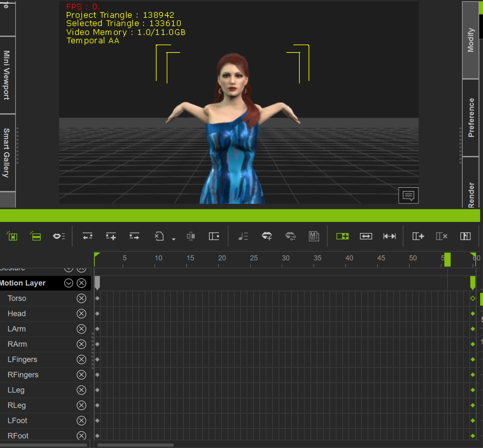
Task: Select the Head track label
Action: (x=17, y=313)
